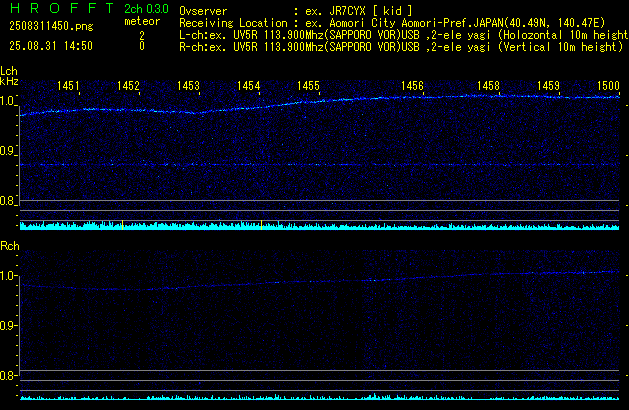The width and height of the screenshot is (629, 410).
Task: Click time marker 1458
Action: (488, 86)
